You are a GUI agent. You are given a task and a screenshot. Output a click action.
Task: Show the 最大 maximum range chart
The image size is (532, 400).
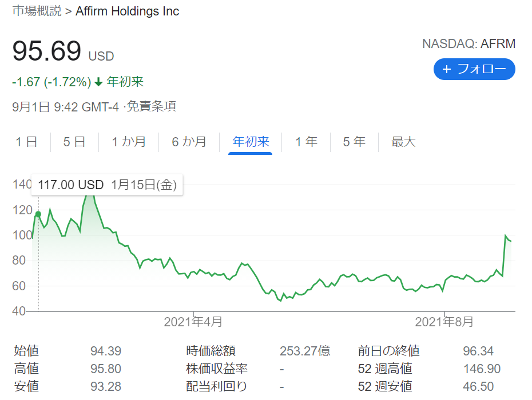(x=403, y=142)
